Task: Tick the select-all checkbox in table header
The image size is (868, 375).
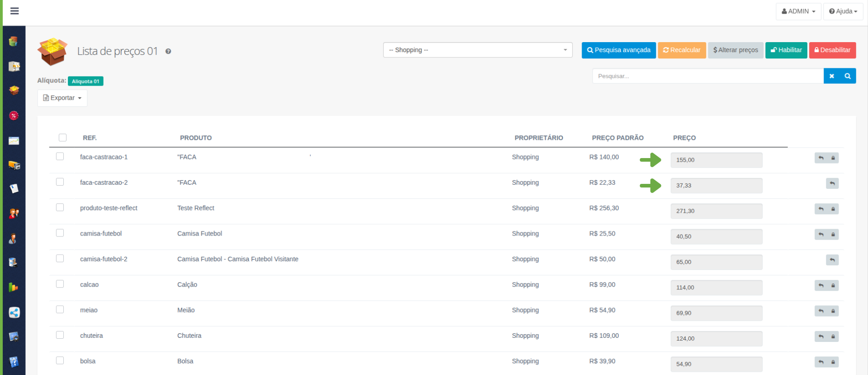Action: point(63,138)
